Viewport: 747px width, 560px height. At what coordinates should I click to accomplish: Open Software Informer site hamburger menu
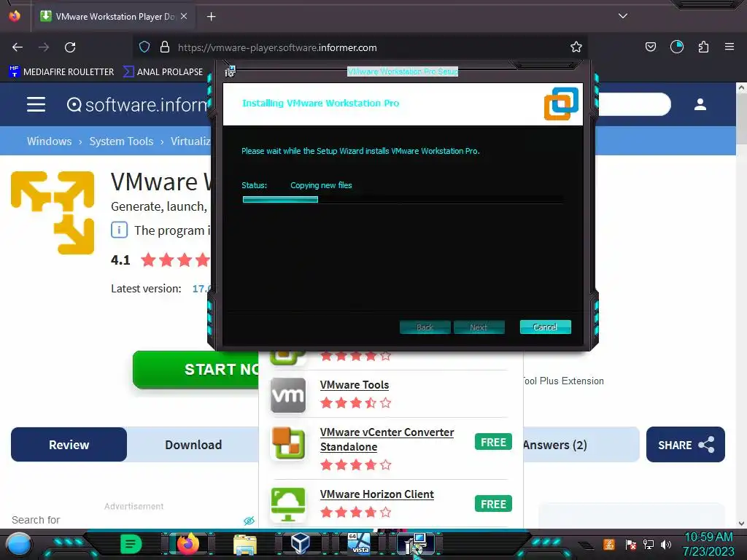point(36,104)
